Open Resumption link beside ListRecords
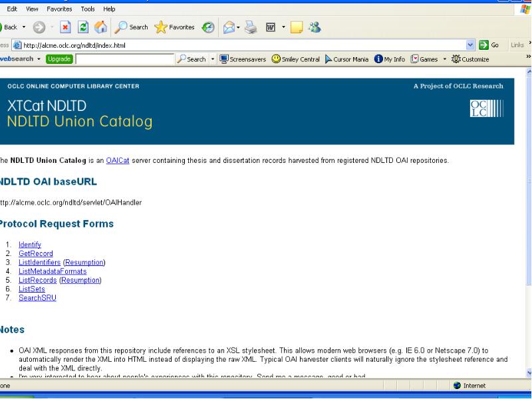This screenshot has width=532, height=399. click(x=80, y=280)
